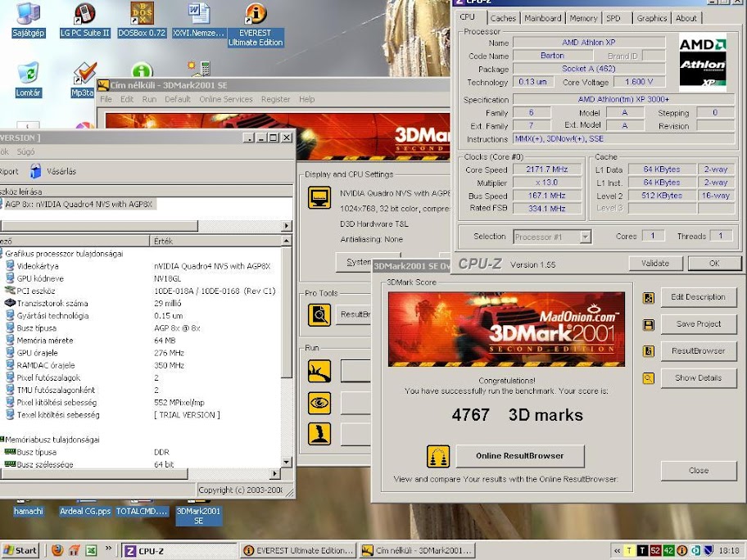This screenshot has height=560, width=747.
Task: Open the Súgó menu in EVEREST
Action: [x=25, y=151]
